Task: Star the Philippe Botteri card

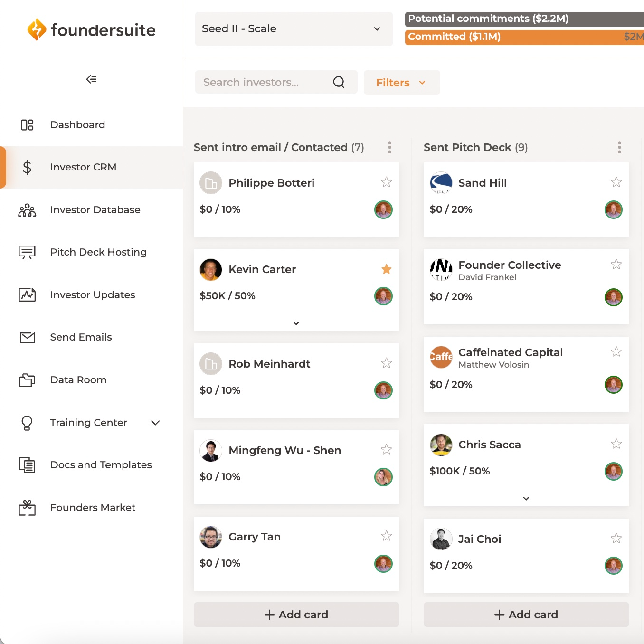Action: tap(386, 182)
